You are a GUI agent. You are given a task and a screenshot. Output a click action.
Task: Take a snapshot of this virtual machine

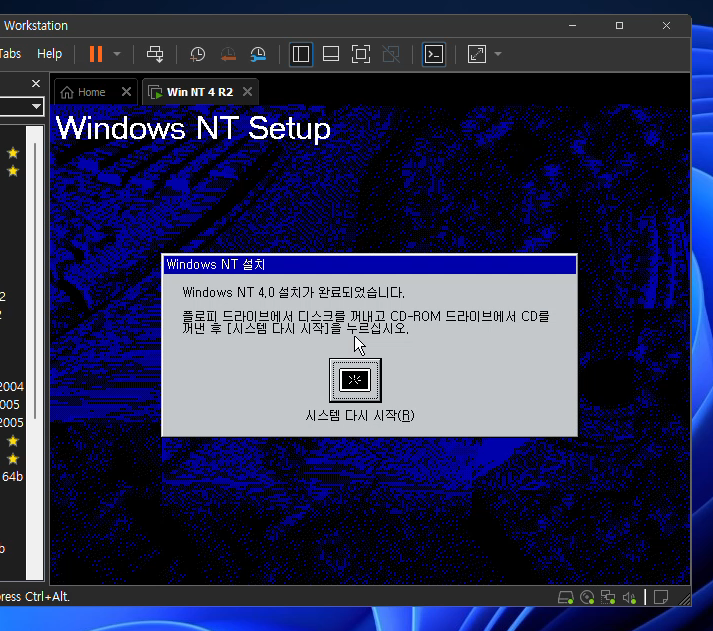[x=197, y=54]
